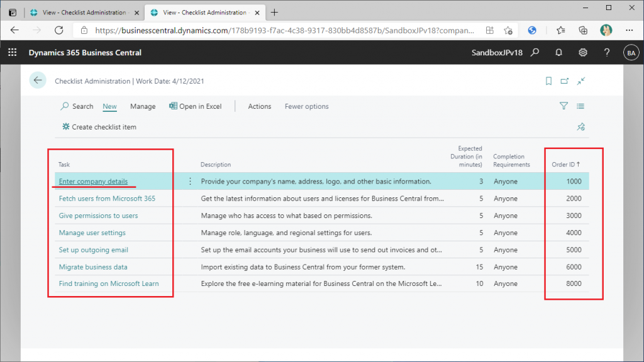Open the notifications bell

[x=558, y=53]
